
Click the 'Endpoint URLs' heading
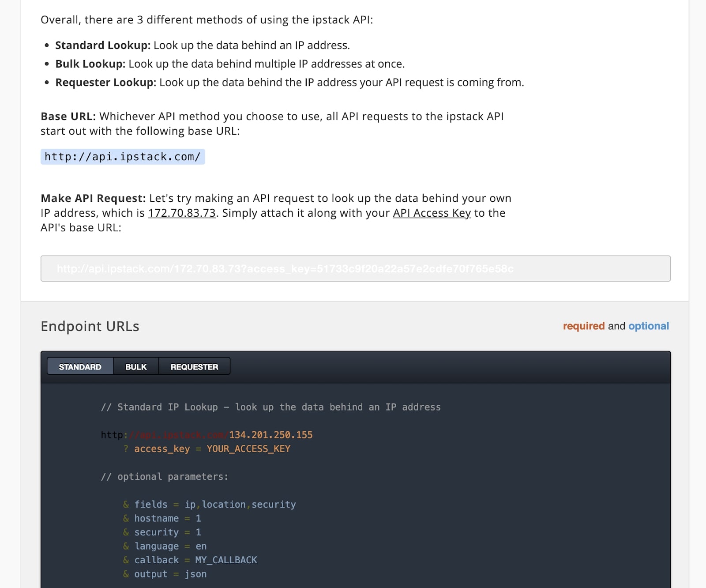[90, 326]
